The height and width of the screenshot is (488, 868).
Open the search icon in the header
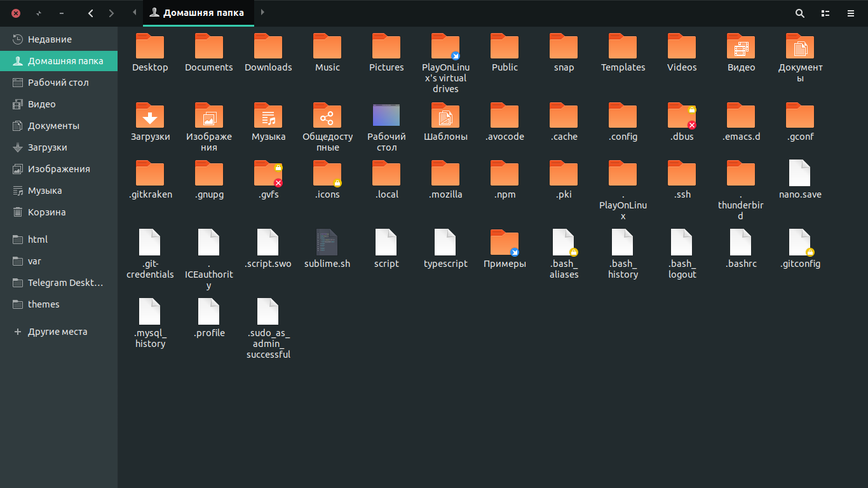[800, 13]
